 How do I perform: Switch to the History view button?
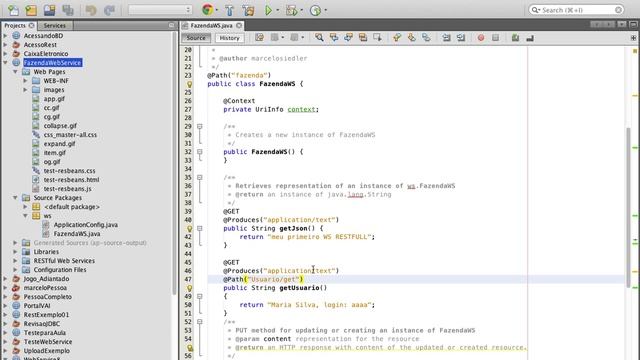point(229,38)
